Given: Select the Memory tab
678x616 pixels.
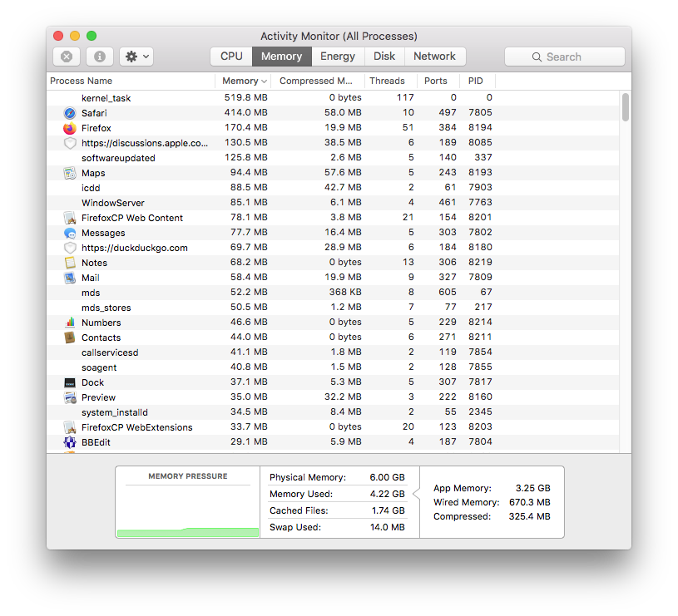Looking at the screenshot, I should coord(281,57).
